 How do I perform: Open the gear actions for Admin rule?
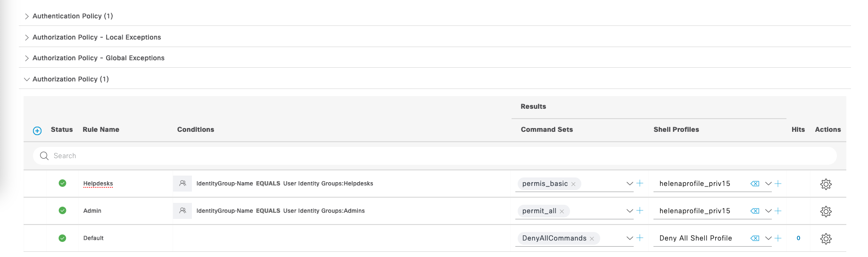pyautogui.click(x=826, y=211)
